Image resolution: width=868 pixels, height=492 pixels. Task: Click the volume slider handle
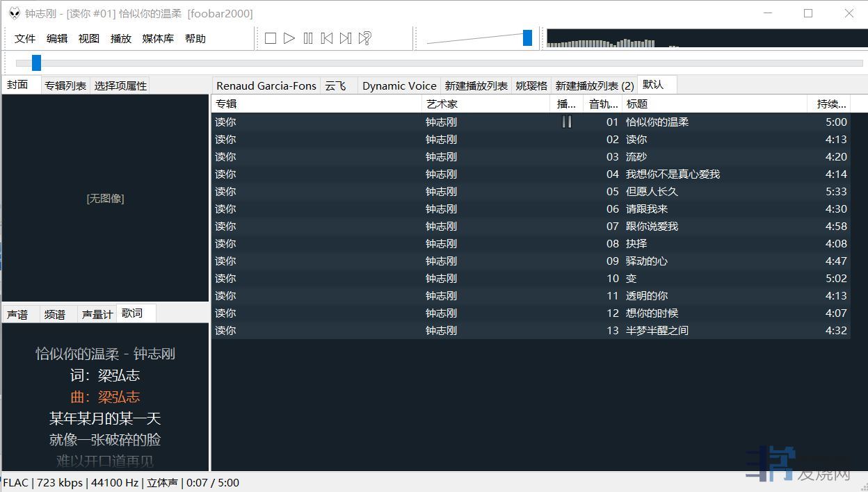point(527,38)
